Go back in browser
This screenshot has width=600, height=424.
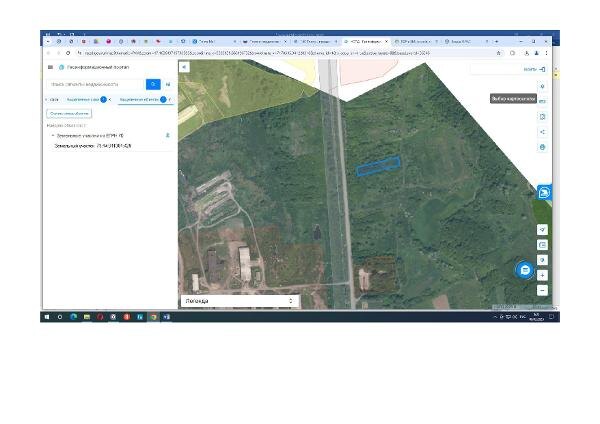pyautogui.click(x=49, y=53)
